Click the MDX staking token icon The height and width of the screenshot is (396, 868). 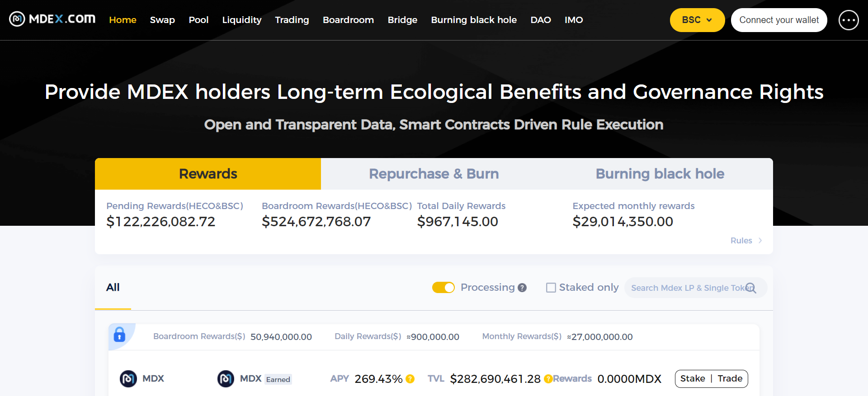pyautogui.click(x=128, y=379)
